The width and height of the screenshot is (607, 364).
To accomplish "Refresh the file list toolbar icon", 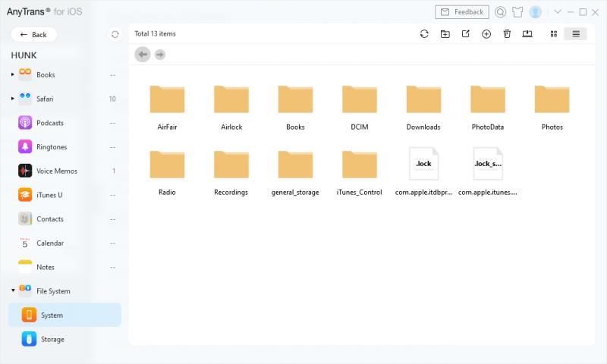I will 424,34.
